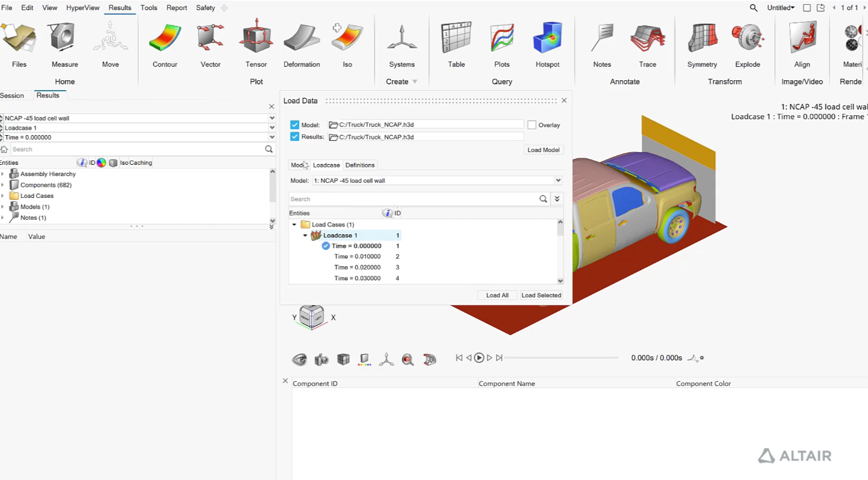Screen dimensions: 868x480
Task: Expand the Assembly Hierarchy node
Action: (x=3, y=174)
